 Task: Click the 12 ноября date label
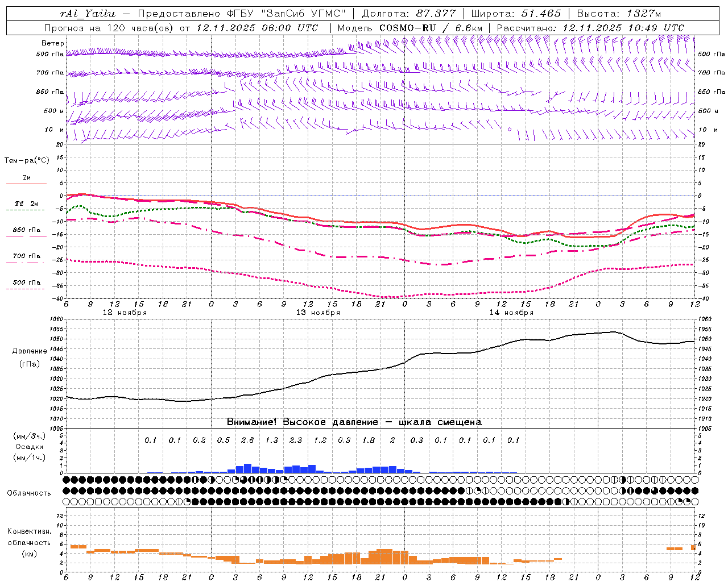[125, 313]
